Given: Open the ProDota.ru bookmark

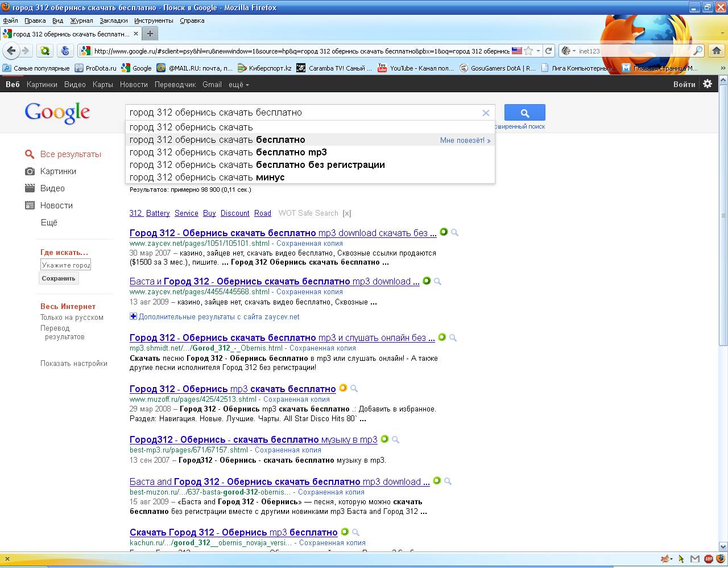Looking at the screenshot, I should tap(96, 68).
